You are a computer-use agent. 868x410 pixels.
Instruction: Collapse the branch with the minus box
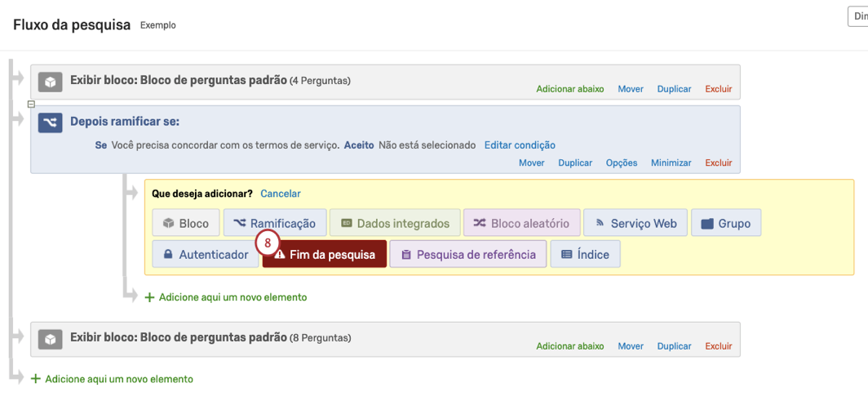point(32,105)
